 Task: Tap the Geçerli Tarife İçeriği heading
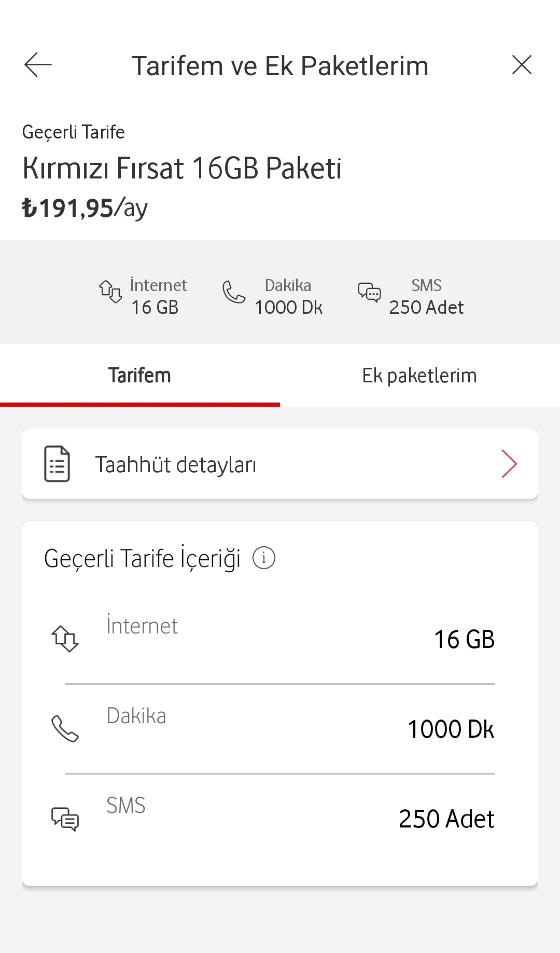[143, 559]
